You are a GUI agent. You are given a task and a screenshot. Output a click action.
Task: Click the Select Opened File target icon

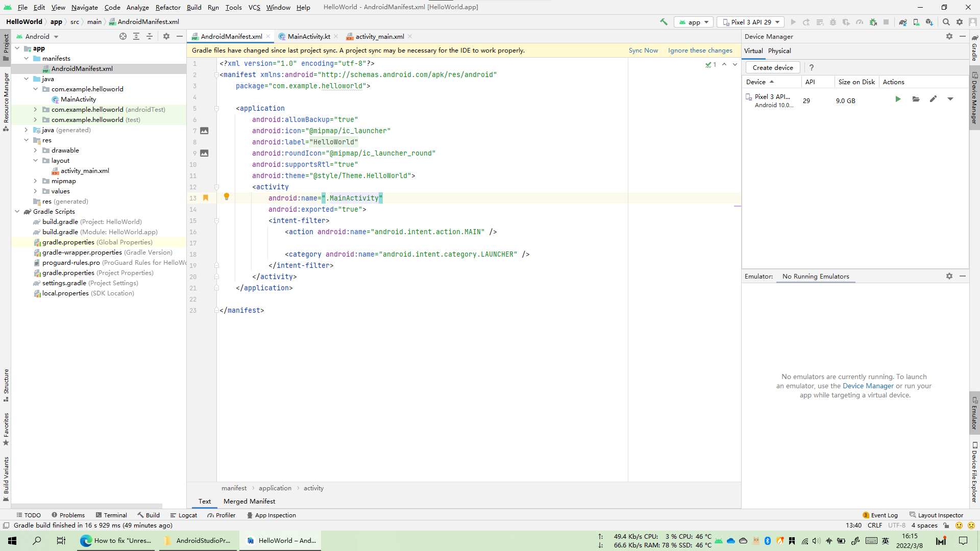(123, 36)
